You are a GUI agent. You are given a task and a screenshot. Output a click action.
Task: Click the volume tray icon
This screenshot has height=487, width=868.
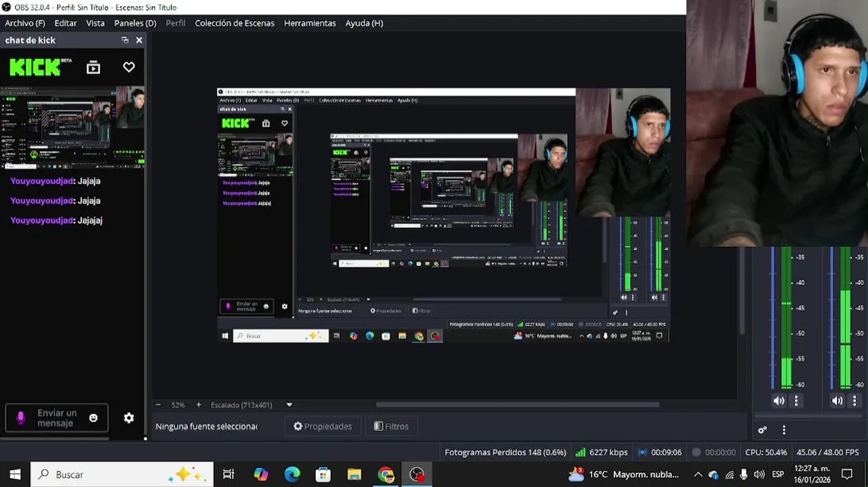click(758, 475)
